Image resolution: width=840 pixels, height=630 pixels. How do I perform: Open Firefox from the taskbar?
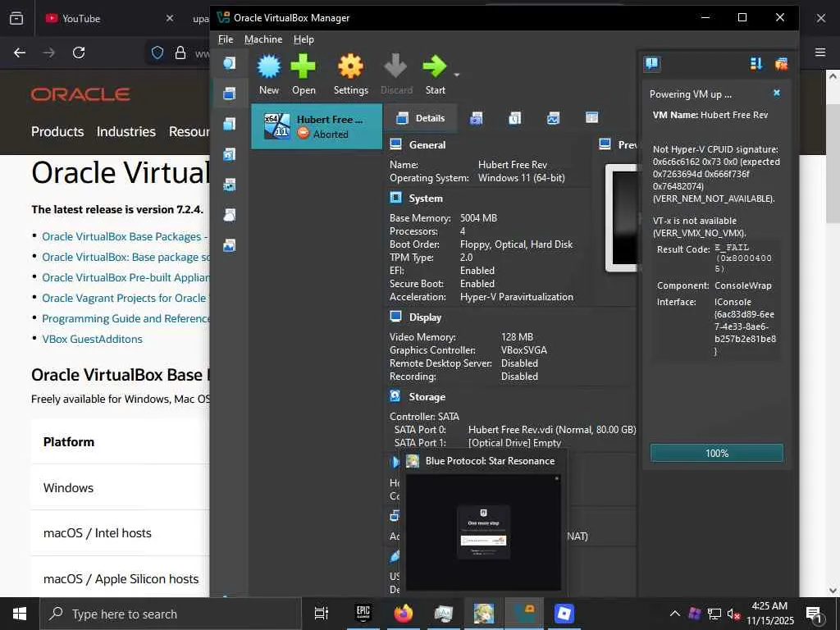coord(404,614)
